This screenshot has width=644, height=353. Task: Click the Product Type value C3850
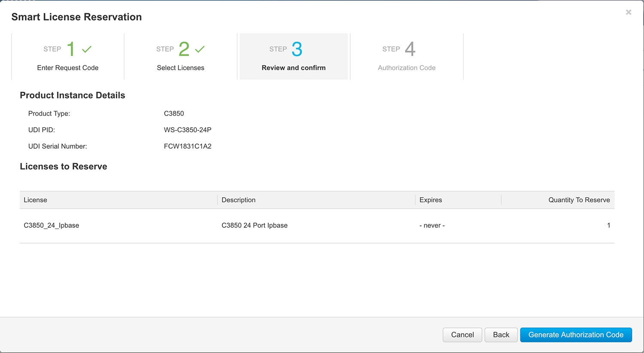[x=174, y=114]
